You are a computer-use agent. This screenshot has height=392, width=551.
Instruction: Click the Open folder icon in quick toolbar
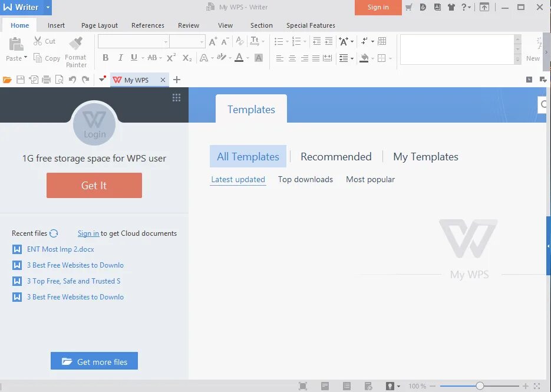[7, 80]
